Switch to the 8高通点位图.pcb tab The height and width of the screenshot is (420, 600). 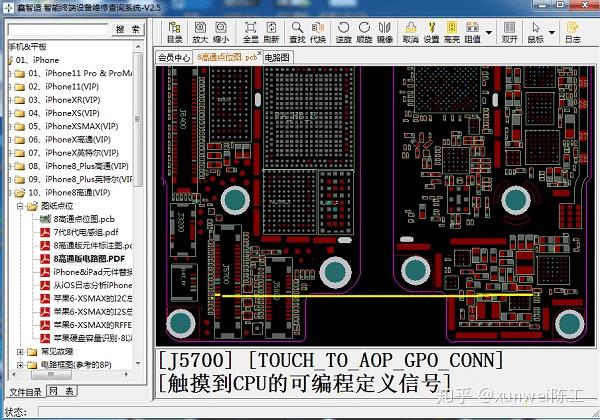coord(227,57)
